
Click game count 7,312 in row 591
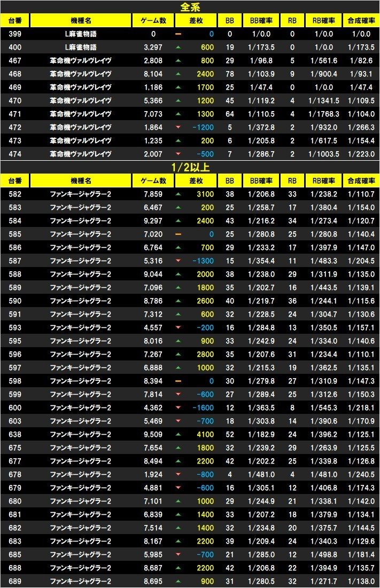pyautogui.click(x=153, y=314)
